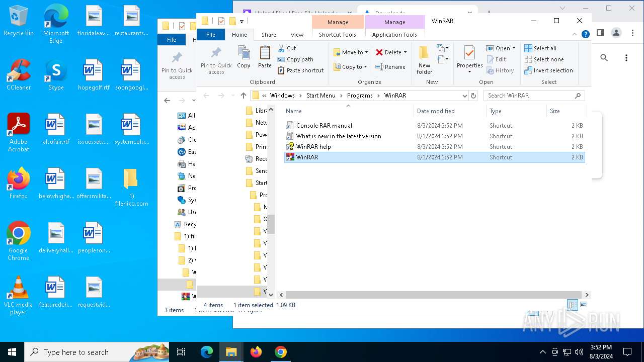Sort by the Name column header
The width and height of the screenshot is (644, 362).
[348, 111]
